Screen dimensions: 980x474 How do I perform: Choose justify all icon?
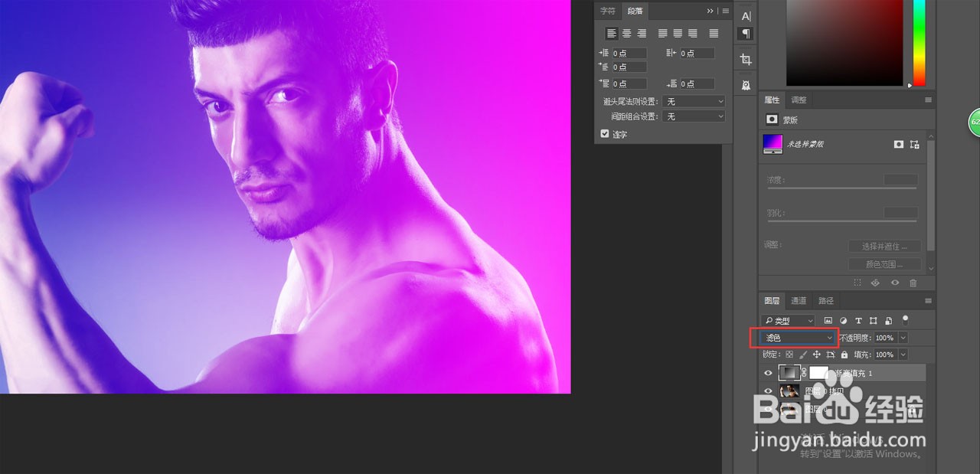(x=714, y=34)
